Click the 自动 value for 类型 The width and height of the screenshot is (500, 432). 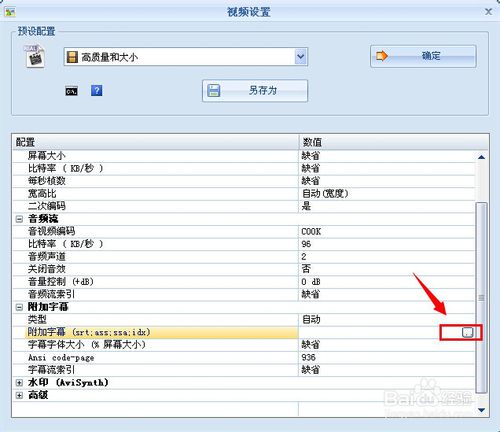click(387, 320)
